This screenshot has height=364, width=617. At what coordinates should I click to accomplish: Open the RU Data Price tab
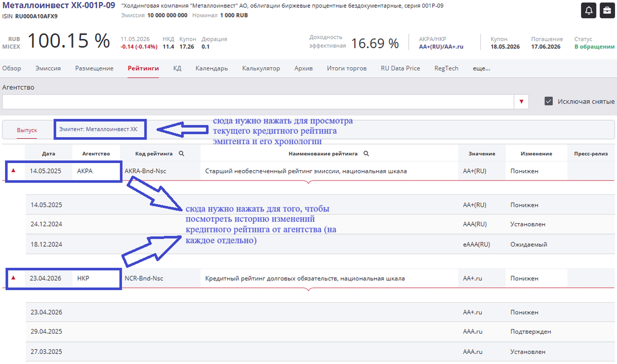pyautogui.click(x=400, y=68)
